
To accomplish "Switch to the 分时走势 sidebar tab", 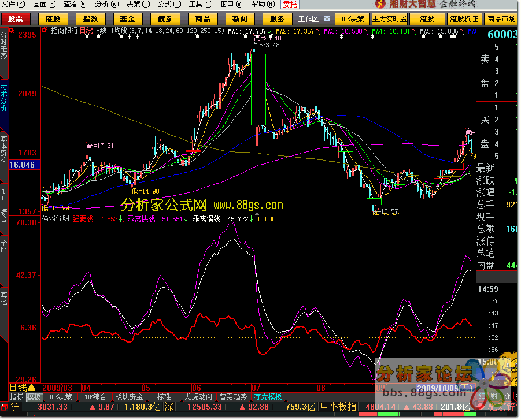I will 3,46.
